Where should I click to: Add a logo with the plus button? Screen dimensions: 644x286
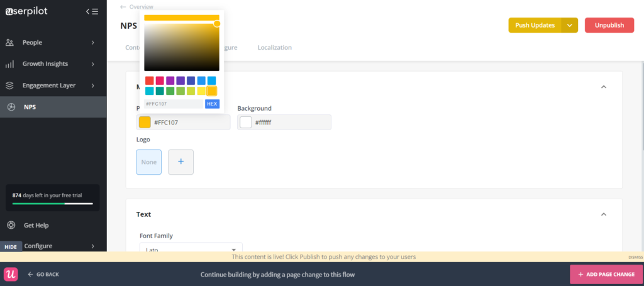coord(180,162)
